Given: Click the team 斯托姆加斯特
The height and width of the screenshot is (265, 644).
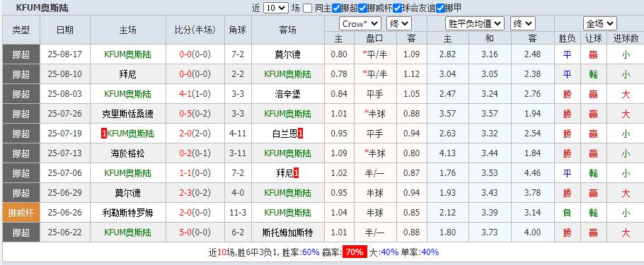Looking at the screenshot, I should tap(287, 232).
